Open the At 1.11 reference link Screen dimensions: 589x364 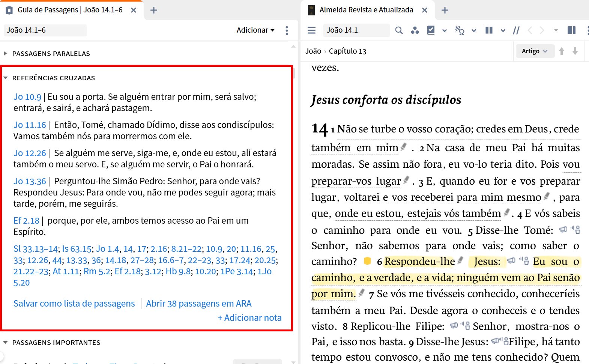click(66, 271)
